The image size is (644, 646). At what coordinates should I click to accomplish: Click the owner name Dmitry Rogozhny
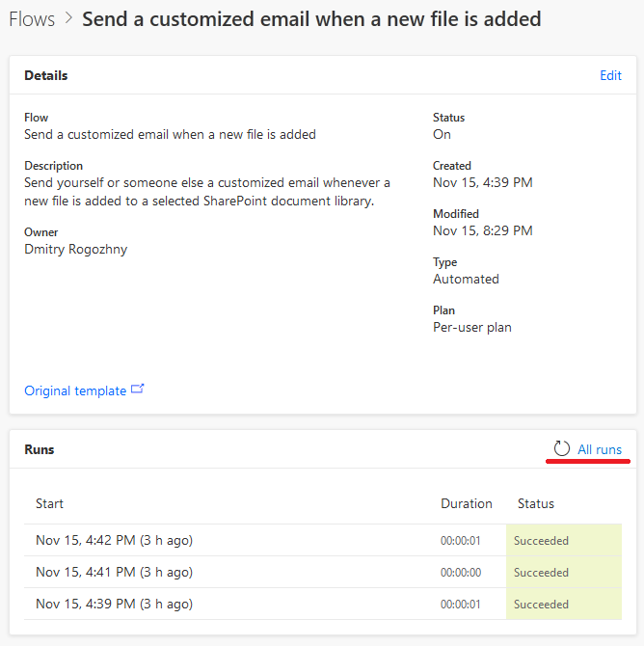pyautogui.click(x=76, y=250)
